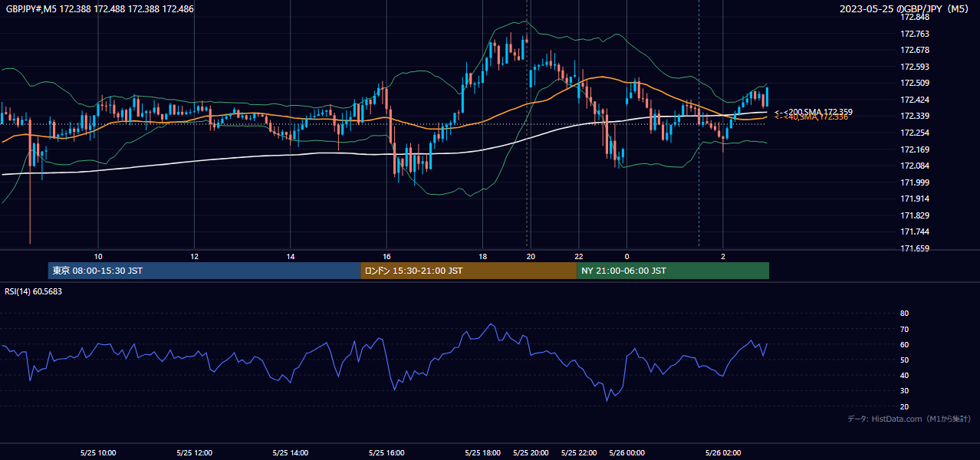The width and height of the screenshot is (980, 460).
Task: Click price axis level 172.169
Action: coord(914,149)
